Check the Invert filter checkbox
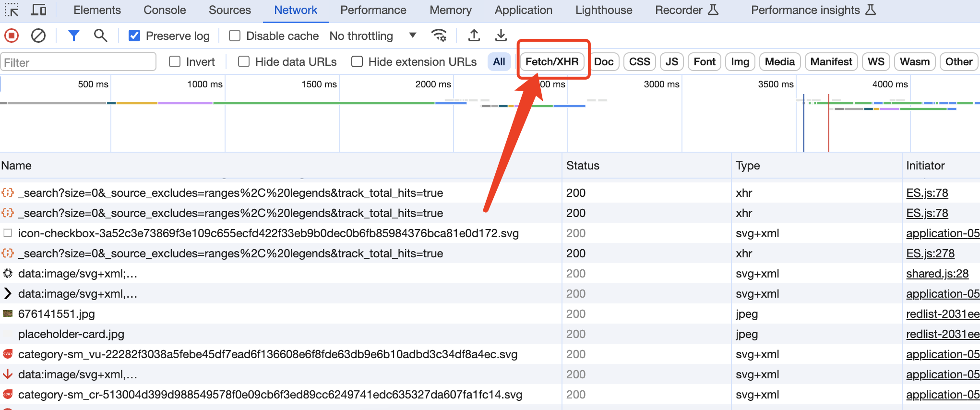Image resolution: width=980 pixels, height=410 pixels. (175, 62)
